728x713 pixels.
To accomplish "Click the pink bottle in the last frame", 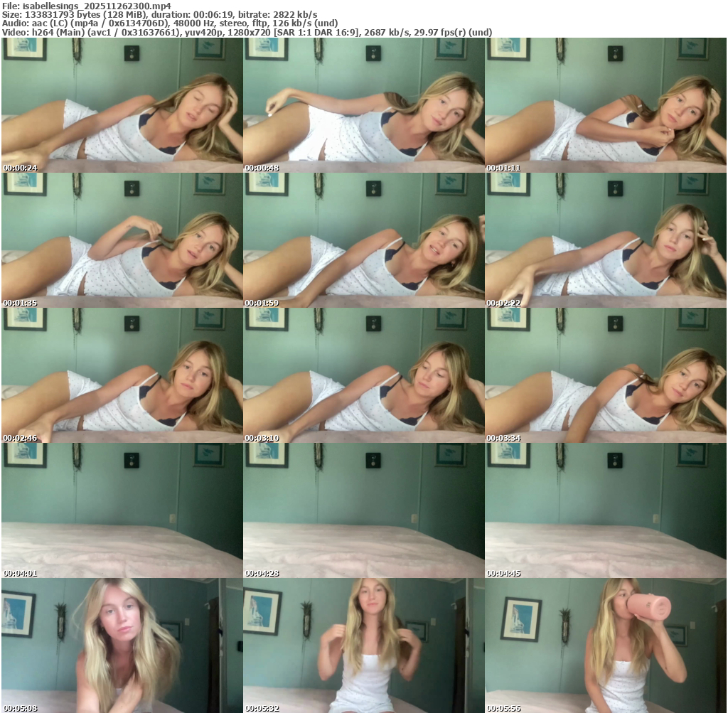I will tap(648, 606).
